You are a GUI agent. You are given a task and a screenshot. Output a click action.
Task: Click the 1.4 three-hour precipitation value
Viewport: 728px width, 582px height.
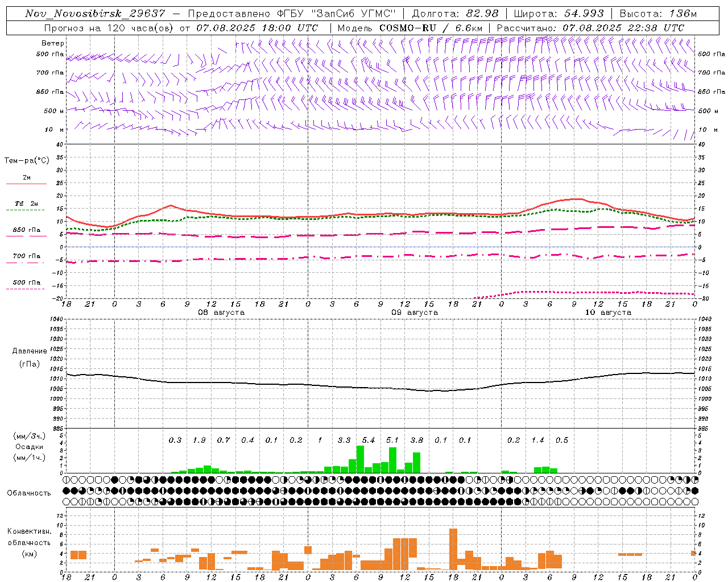pos(537,440)
